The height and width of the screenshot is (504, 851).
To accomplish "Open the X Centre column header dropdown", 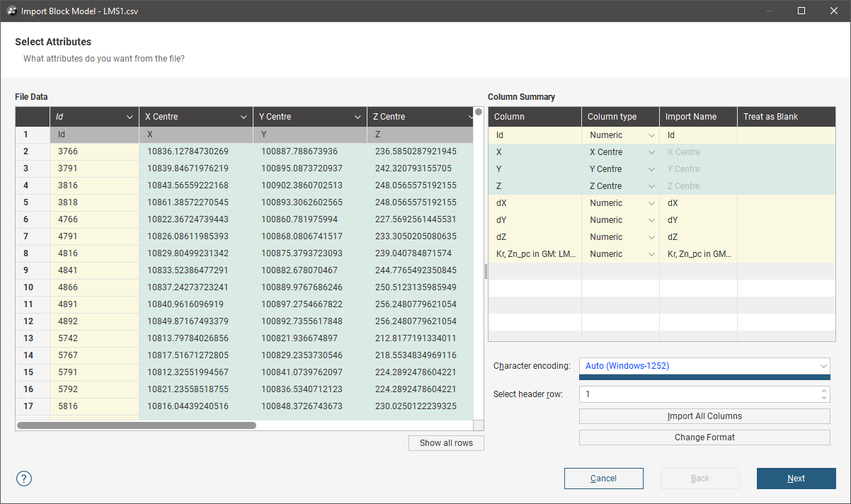I will 244,117.
